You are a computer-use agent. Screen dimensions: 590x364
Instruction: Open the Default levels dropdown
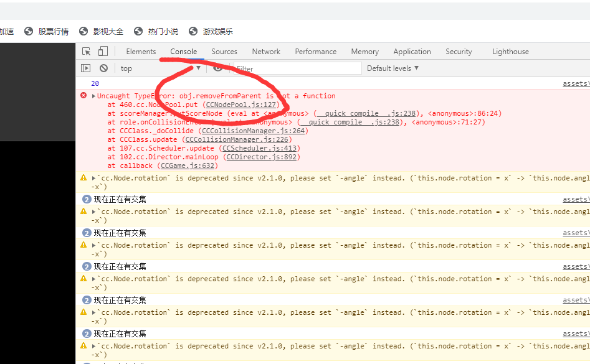393,68
